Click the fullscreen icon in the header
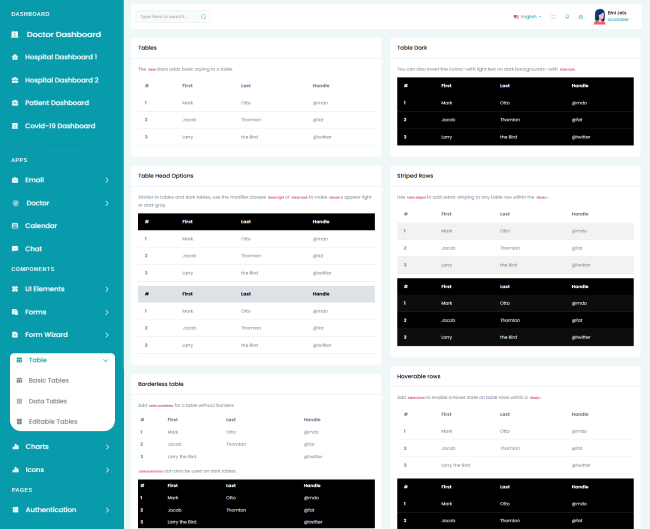This screenshot has width=650, height=529. pos(552,17)
